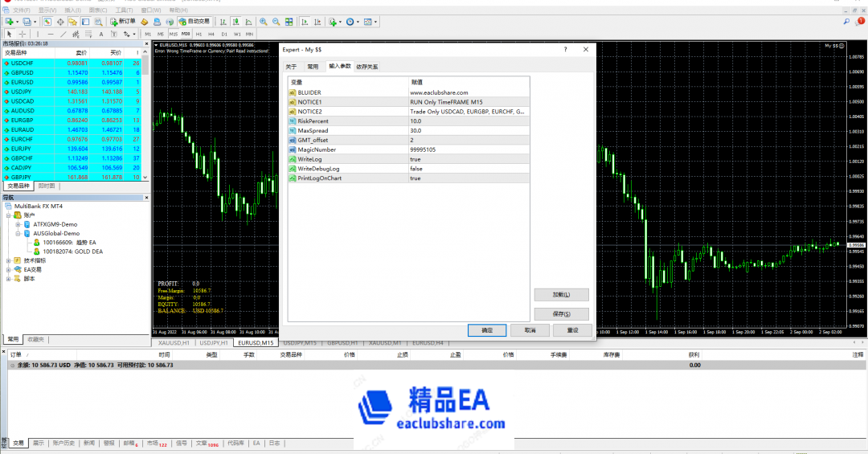
Task: Open the USDJPY,H1 chart tab
Action: [x=214, y=343]
